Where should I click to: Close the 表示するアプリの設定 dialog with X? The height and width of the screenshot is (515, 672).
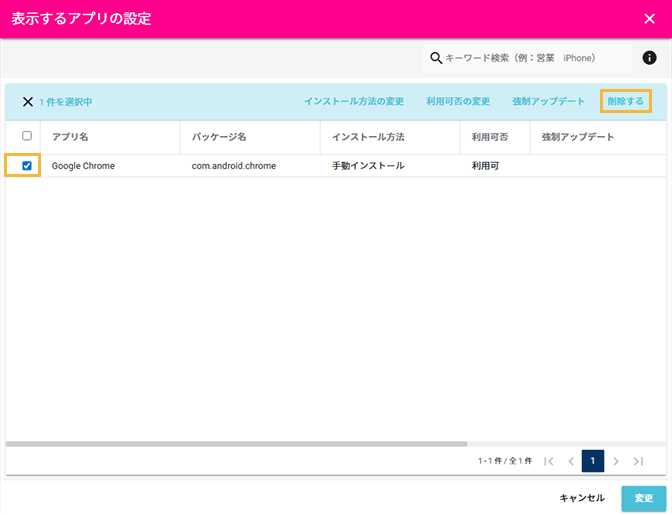649,19
